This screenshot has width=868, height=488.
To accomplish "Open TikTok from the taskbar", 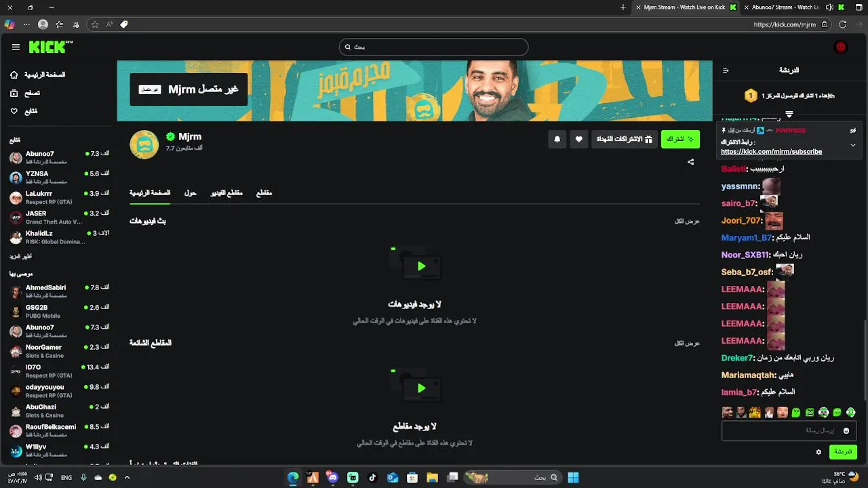I will (x=372, y=477).
